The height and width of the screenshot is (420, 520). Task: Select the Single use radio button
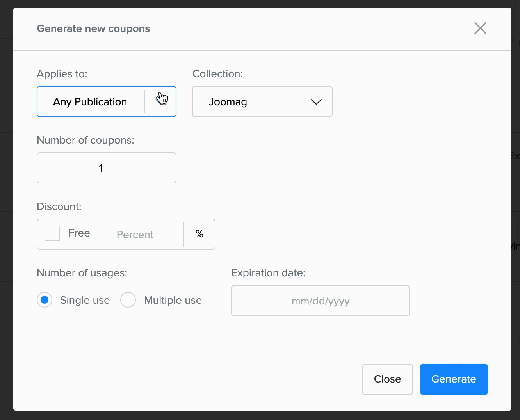pos(45,300)
